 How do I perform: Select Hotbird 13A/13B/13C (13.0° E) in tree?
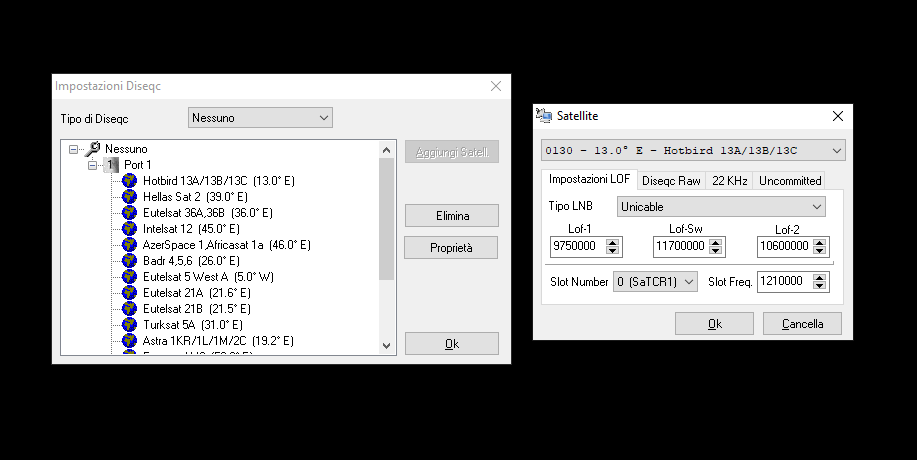coord(219,181)
